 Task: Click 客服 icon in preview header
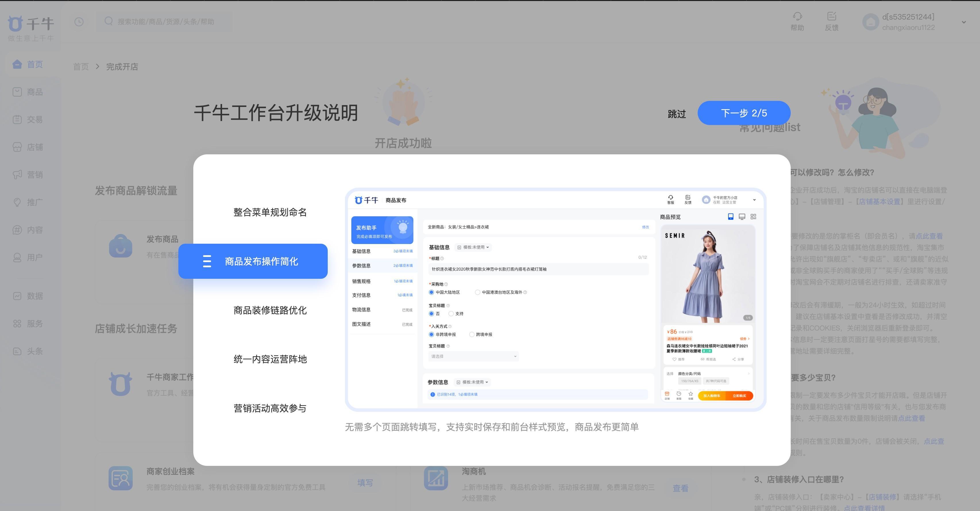(x=670, y=199)
